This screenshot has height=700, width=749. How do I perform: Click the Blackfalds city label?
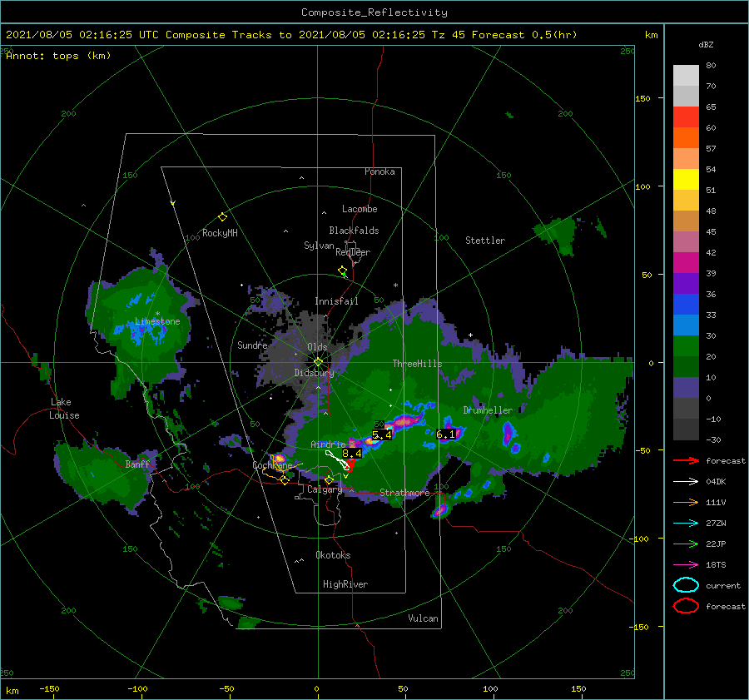354,231
